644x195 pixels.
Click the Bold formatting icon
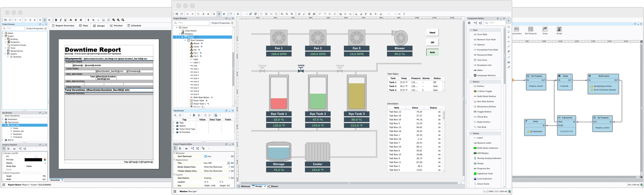pyautogui.click(x=56, y=20)
